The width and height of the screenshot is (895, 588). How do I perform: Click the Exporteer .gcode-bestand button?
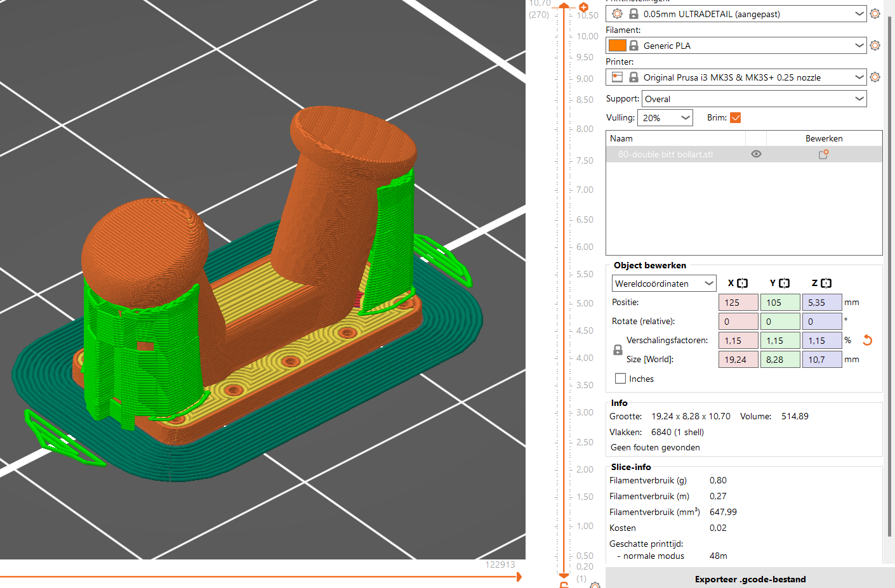[750, 578]
